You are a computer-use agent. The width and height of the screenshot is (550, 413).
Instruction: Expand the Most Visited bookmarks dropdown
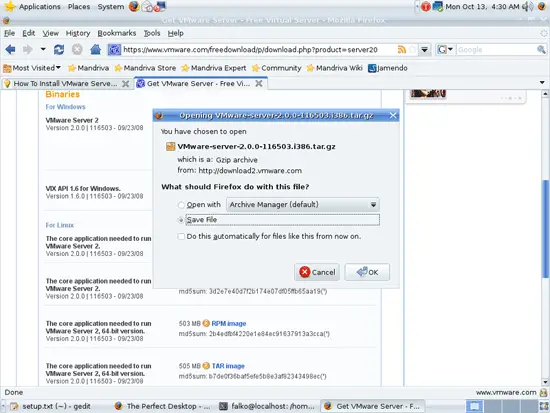(32, 68)
